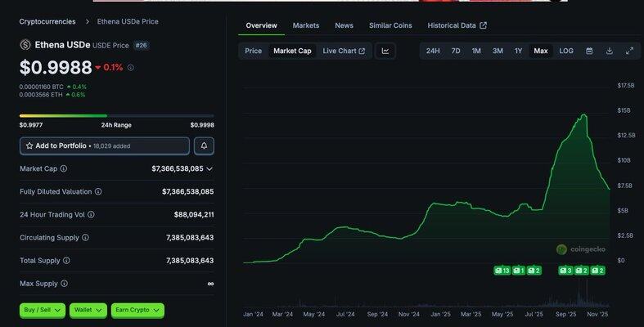The width and height of the screenshot is (644, 327).
Task: Click the price alert bell icon
Action: click(x=204, y=146)
